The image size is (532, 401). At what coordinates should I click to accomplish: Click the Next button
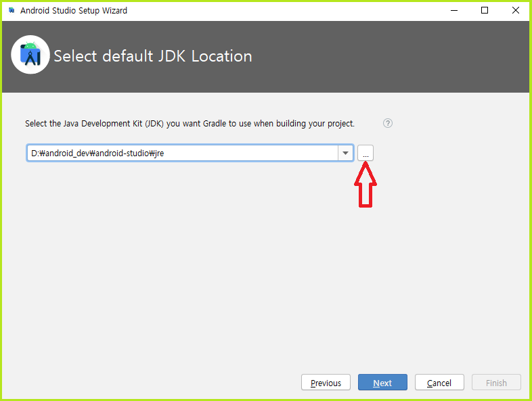[x=382, y=382]
